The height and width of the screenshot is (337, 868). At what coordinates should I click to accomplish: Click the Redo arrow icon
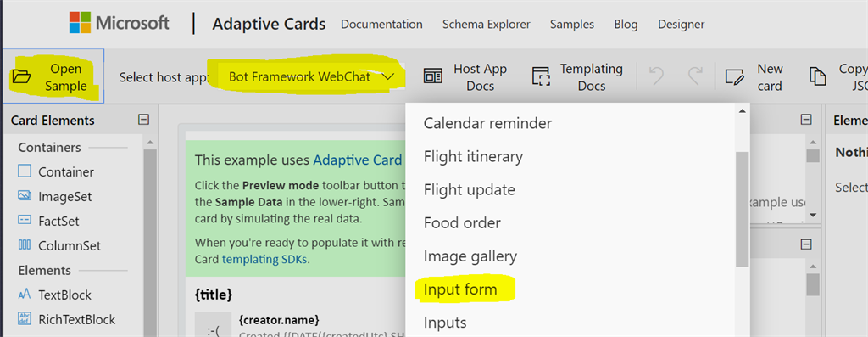pyautogui.click(x=695, y=77)
